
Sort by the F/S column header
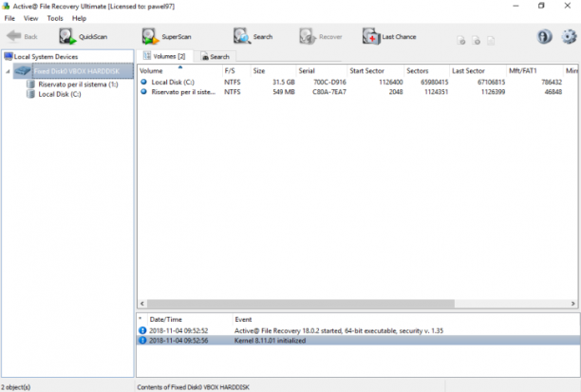click(x=236, y=71)
